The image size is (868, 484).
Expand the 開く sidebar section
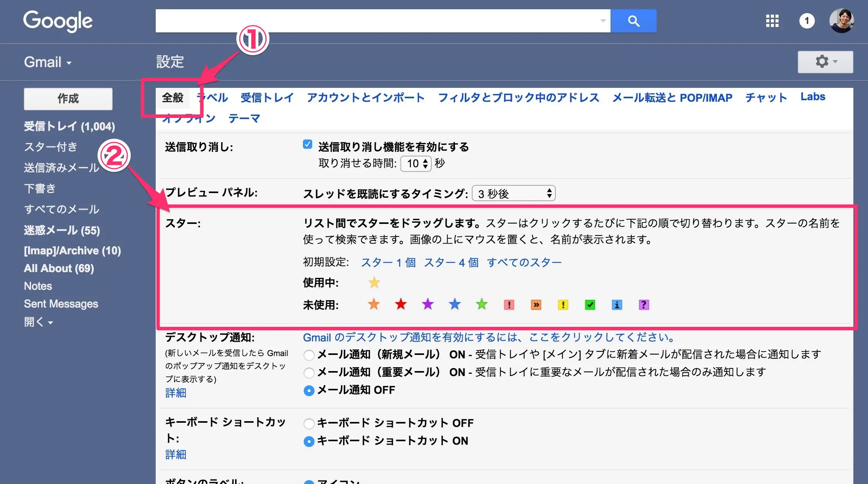[39, 322]
